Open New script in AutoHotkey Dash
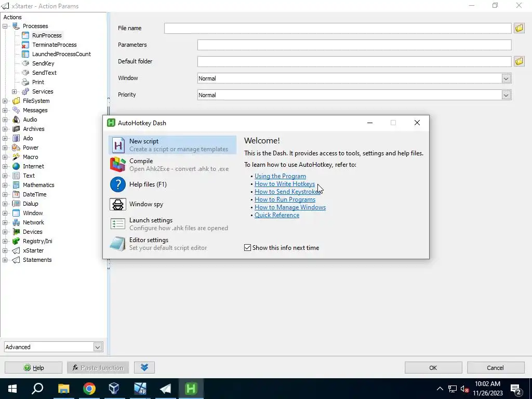Viewport: 532px width, 399px height. tap(172, 145)
